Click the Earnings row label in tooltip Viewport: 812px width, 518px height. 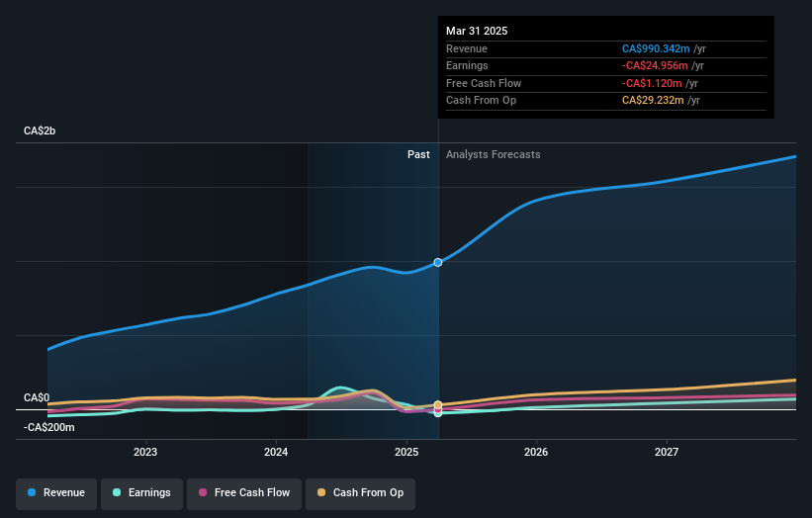(x=467, y=65)
